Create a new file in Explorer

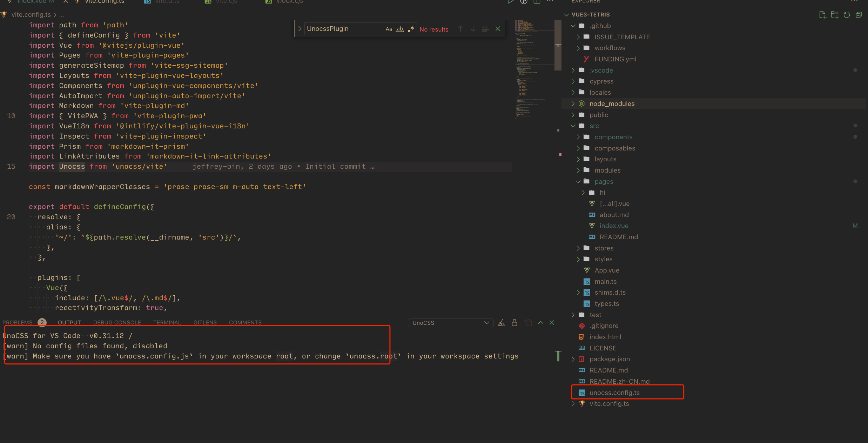(x=823, y=15)
